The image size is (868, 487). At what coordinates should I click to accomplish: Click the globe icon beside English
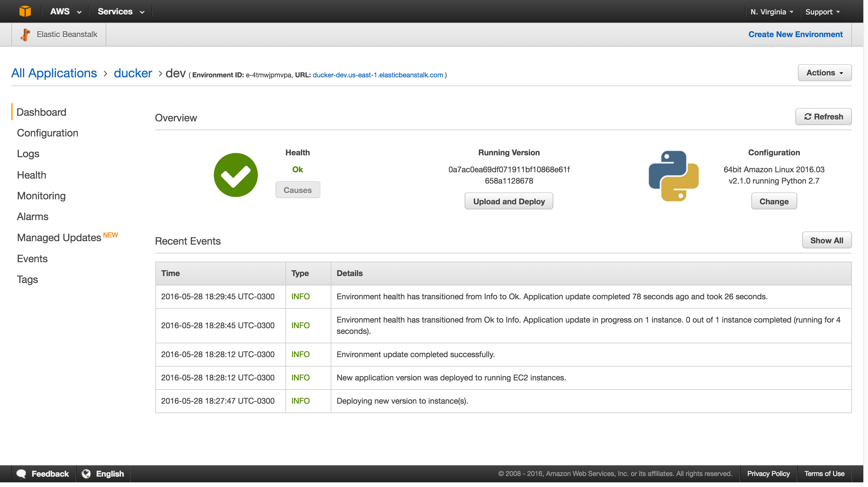point(86,473)
